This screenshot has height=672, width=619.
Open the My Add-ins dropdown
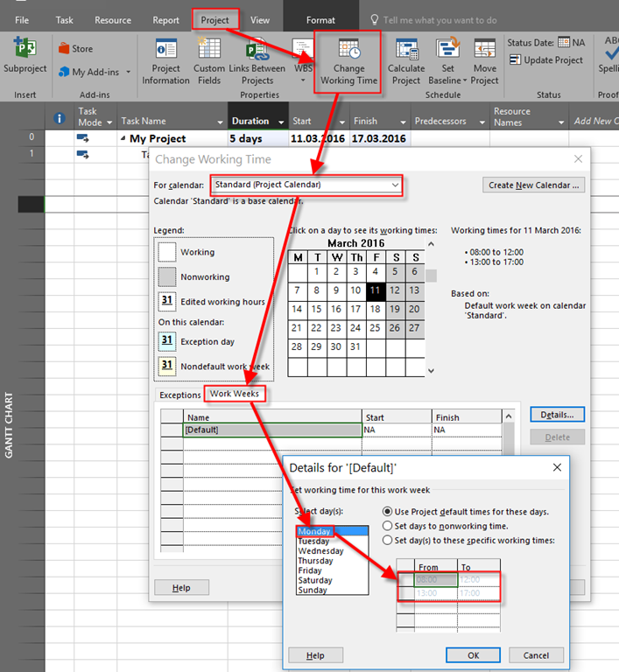(x=128, y=72)
